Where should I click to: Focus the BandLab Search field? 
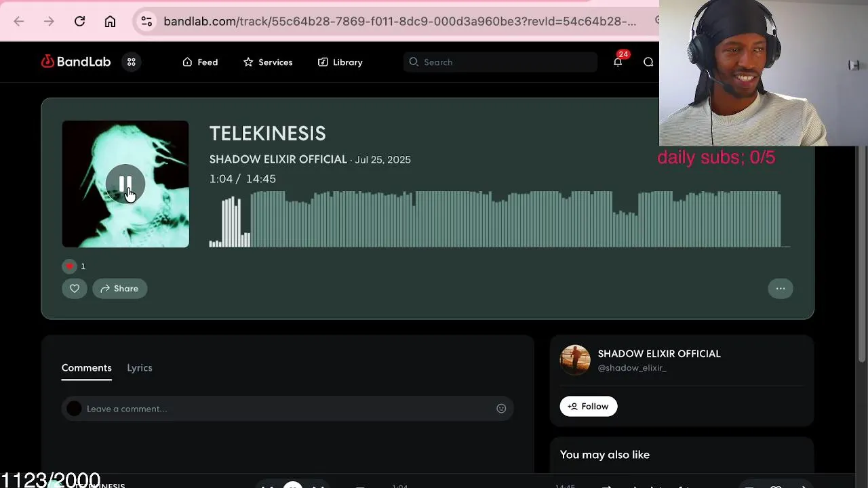[x=500, y=62]
